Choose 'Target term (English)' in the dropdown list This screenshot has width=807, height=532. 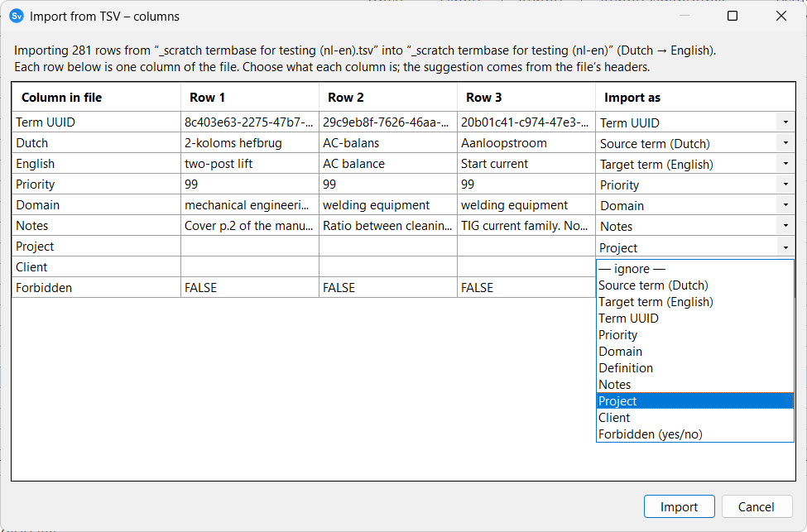694,301
